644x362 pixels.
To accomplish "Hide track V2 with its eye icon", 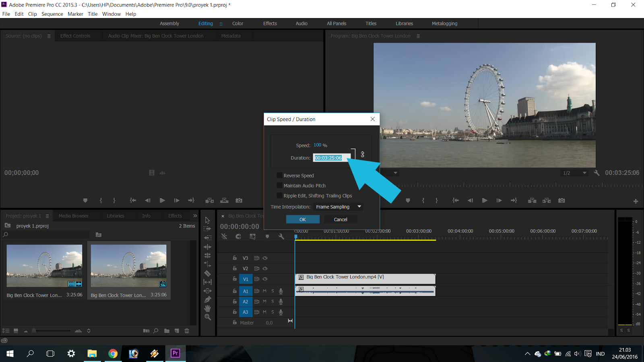I will (x=265, y=268).
